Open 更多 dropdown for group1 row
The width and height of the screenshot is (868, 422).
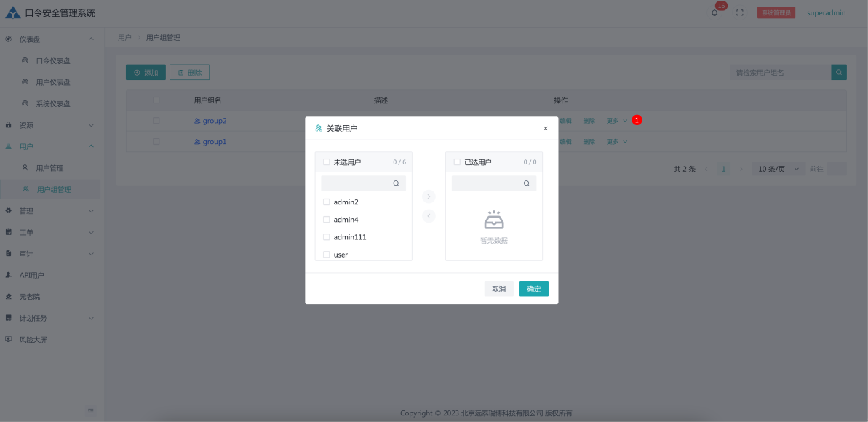pyautogui.click(x=616, y=142)
